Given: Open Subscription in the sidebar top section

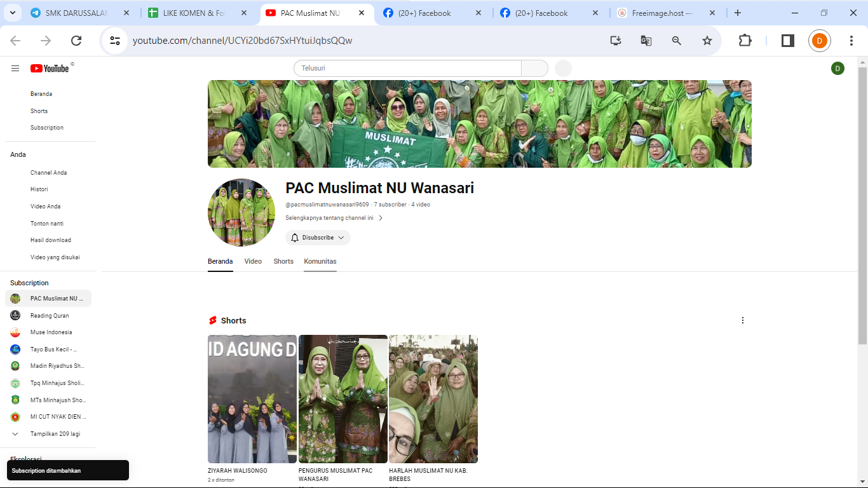Looking at the screenshot, I should (48, 128).
